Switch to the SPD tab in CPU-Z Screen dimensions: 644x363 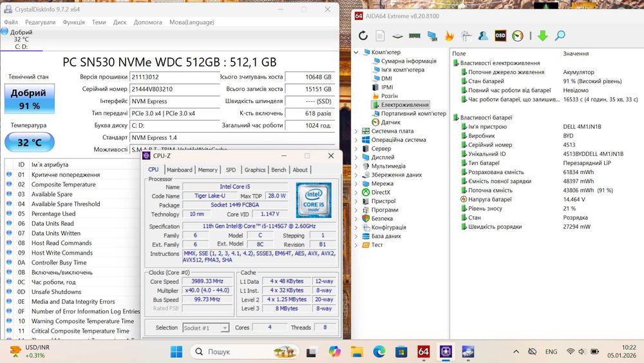(x=231, y=170)
